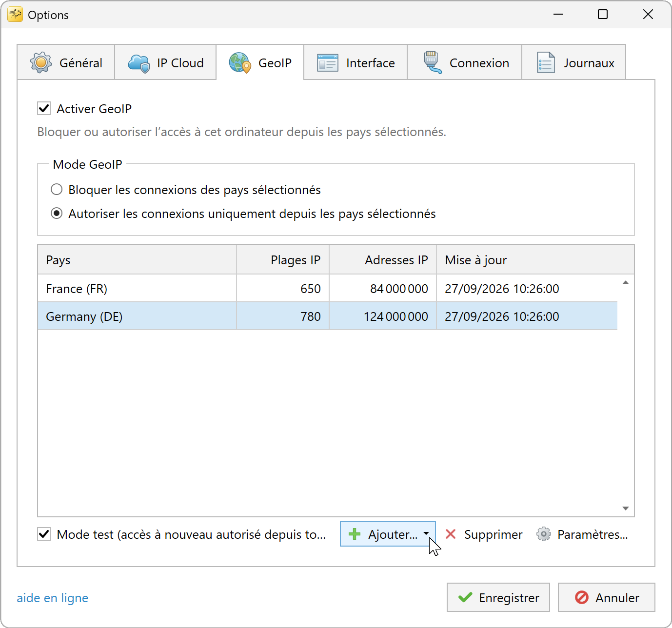Sort by the Mise à jour column header

[x=535, y=260]
